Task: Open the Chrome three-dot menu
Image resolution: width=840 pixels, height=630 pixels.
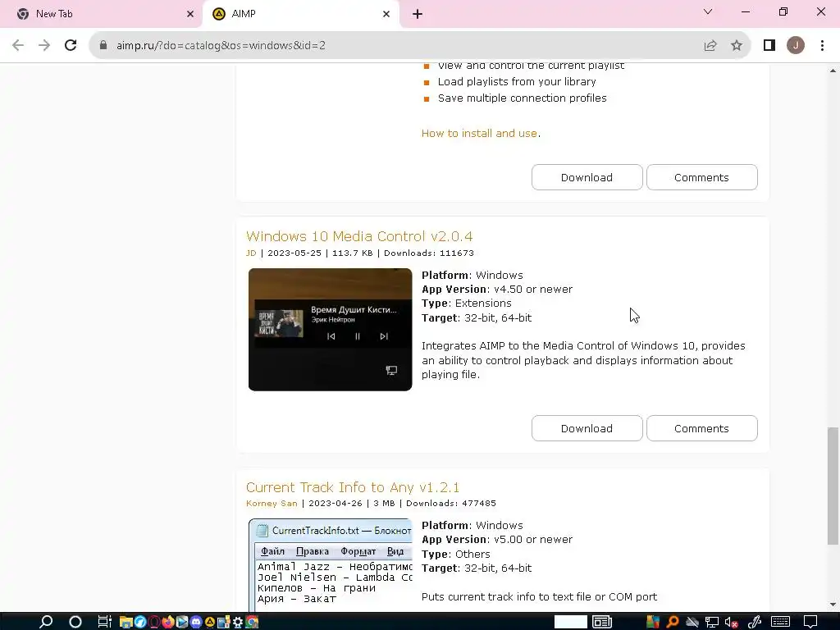Action: click(x=822, y=46)
